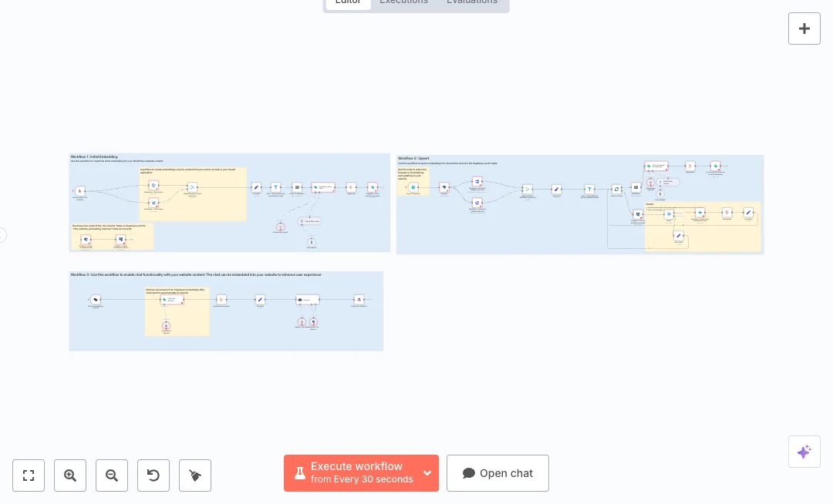This screenshot has height=504, width=833.
Task: Select the chat trigger node in Workflow 3
Action: pyautogui.click(x=96, y=300)
